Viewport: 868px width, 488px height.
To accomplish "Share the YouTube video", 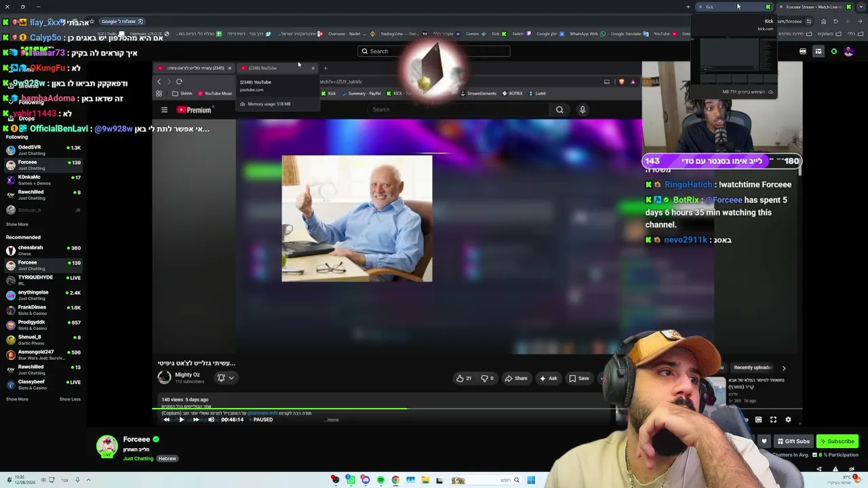I will pyautogui.click(x=516, y=378).
